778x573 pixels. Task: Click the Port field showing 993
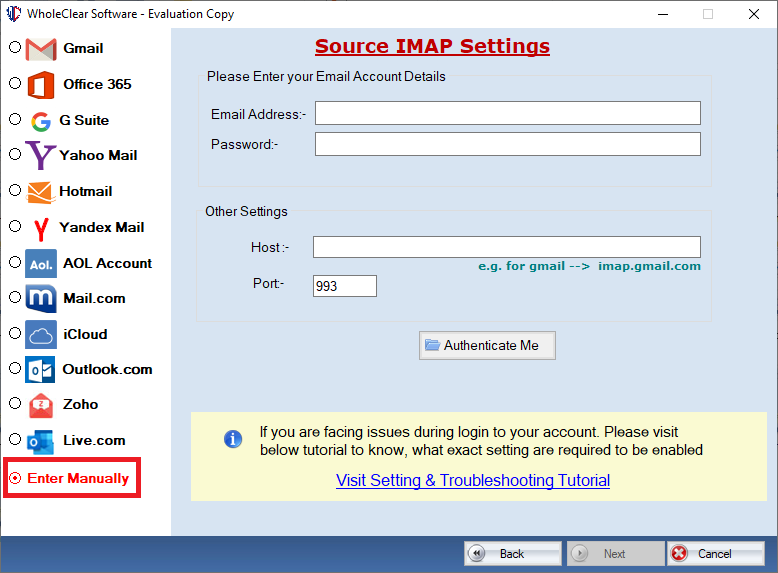tap(345, 286)
